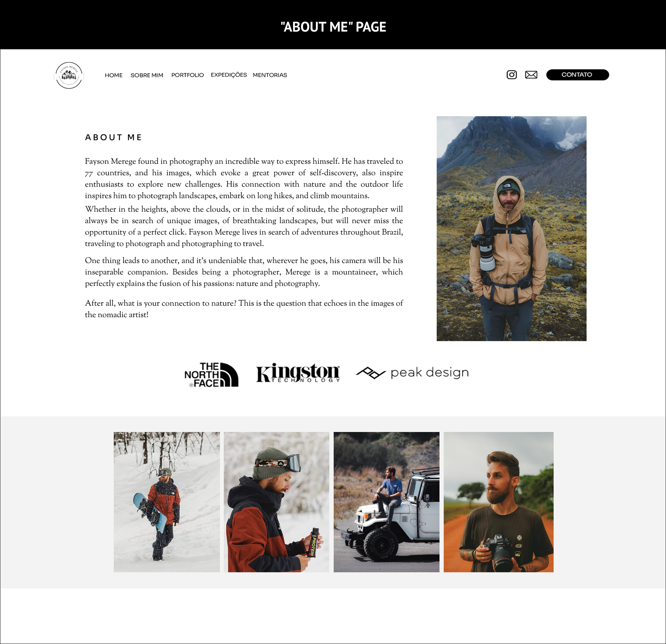Click the envelope email icon

click(x=531, y=75)
